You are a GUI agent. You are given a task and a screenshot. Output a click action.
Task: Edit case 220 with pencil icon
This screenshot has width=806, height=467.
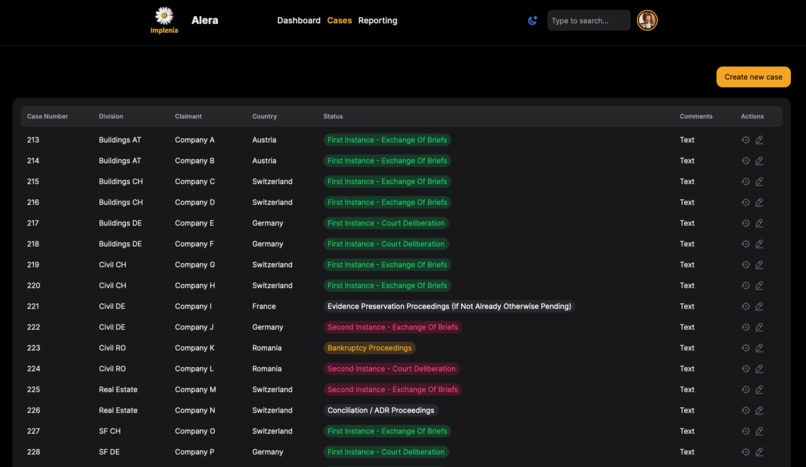coord(759,286)
